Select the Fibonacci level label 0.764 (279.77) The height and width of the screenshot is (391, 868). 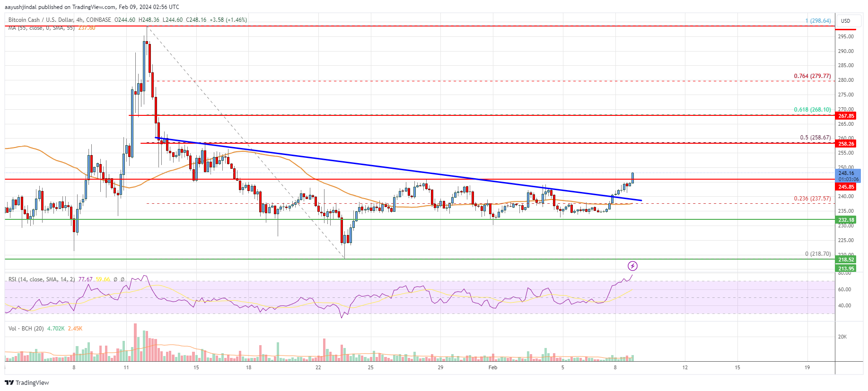812,76
